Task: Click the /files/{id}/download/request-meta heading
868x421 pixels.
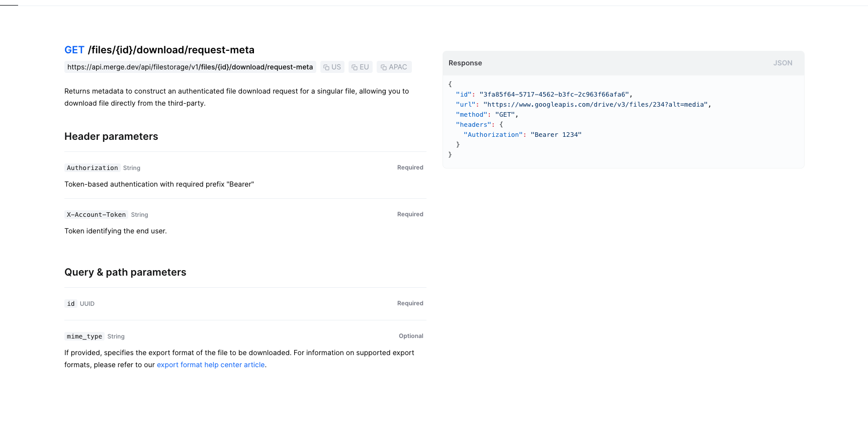Action: (171, 50)
